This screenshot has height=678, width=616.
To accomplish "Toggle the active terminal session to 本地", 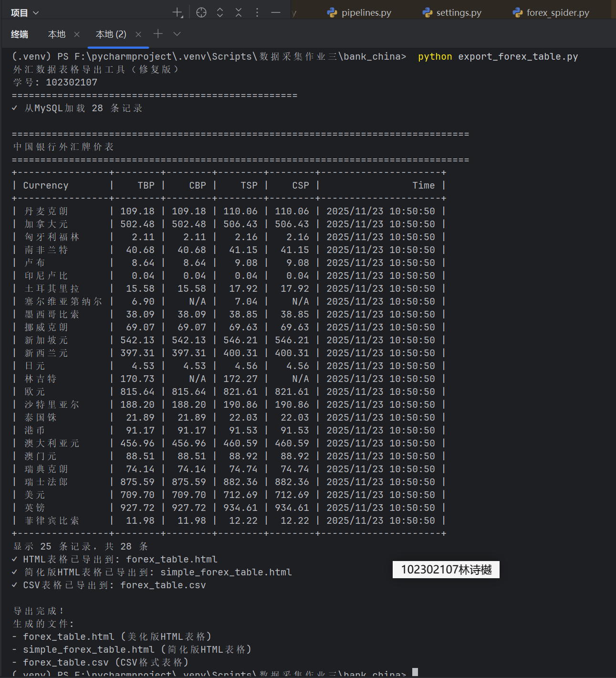I will [x=56, y=34].
